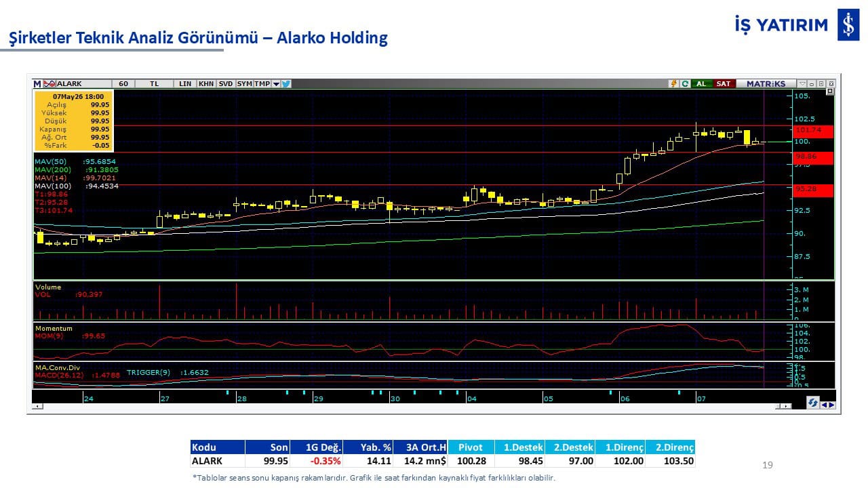This screenshot has width=868, height=488.
Task: Click the small square icon on price axis
Action: pyautogui.click(x=830, y=91)
